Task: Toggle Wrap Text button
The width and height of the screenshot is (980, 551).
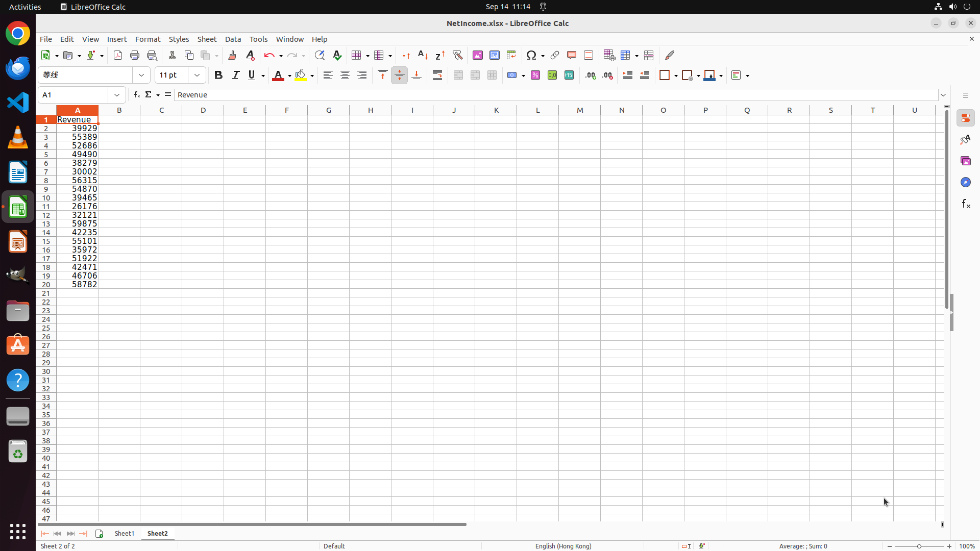Action: coord(437,76)
